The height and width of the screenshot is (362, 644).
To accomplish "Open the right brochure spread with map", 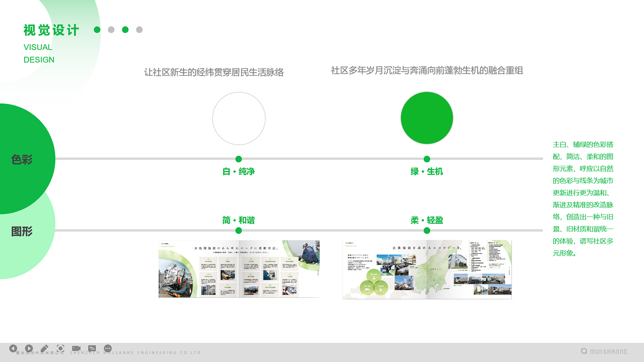I will [x=427, y=269].
